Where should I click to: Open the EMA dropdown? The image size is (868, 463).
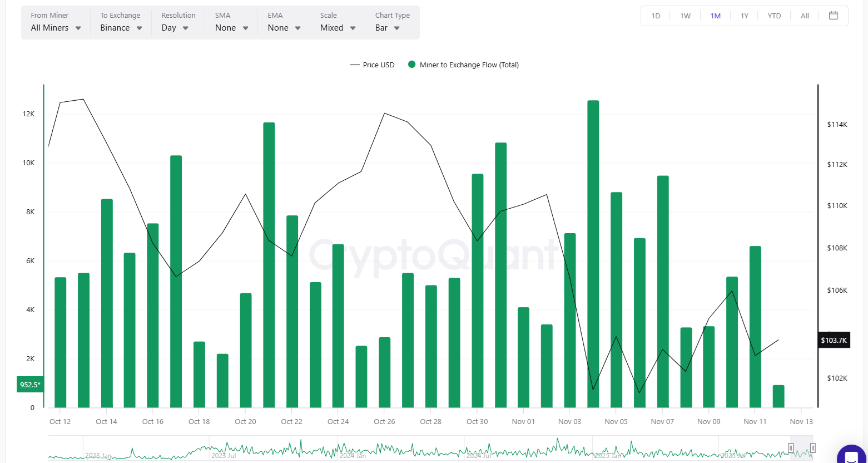[284, 28]
